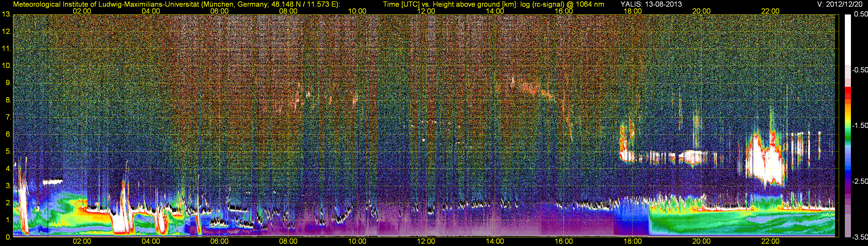Click the 12. km height axis label
The width and height of the screenshot is (868, 246).
6,31
